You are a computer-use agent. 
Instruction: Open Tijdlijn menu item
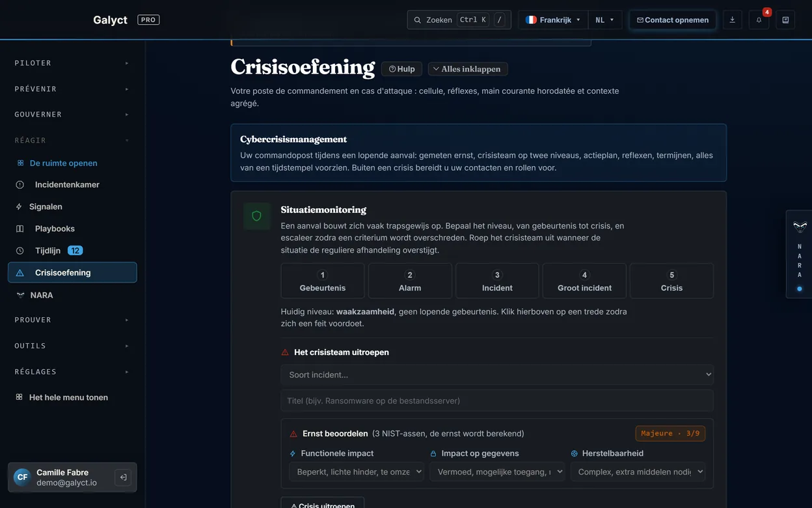(72, 251)
